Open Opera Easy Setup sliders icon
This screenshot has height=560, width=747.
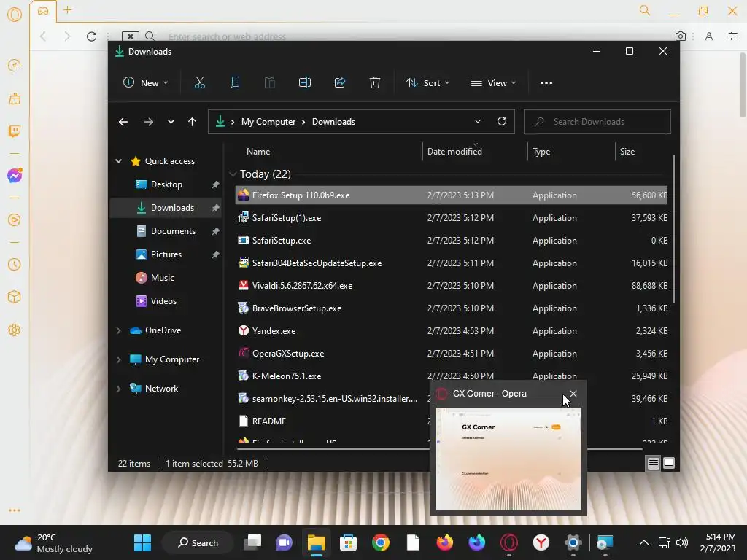pos(733,36)
